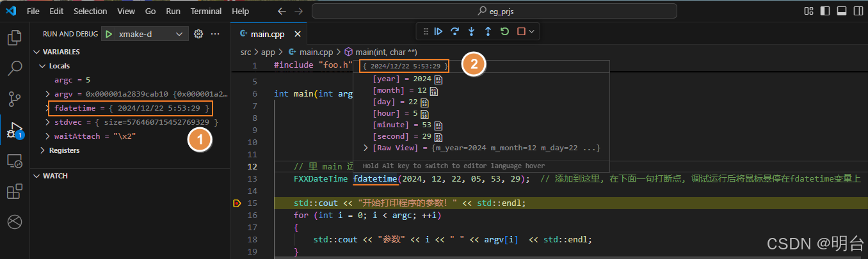The image size is (868, 259).
Task: Click the fdatetime identifier on line 13
Action: [x=374, y=179]
